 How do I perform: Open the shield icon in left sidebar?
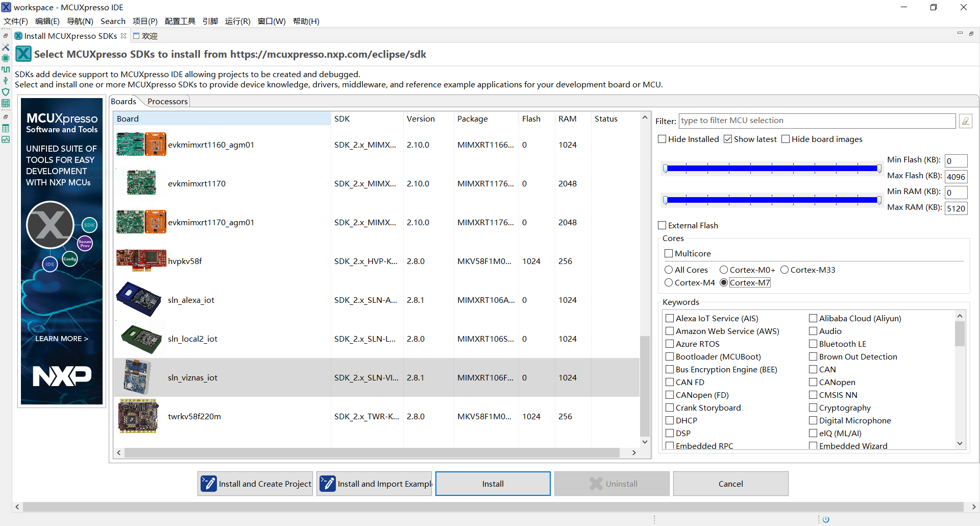6,92
